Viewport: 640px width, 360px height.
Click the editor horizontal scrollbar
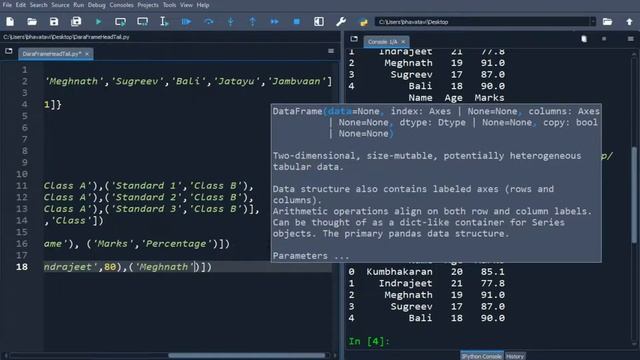[x=247, y=356]
